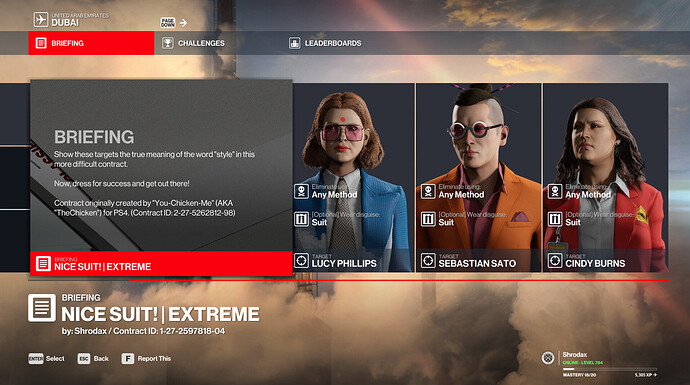Select the Cindy Burns target card
The image size is (690, 385).
click(606, 177)
